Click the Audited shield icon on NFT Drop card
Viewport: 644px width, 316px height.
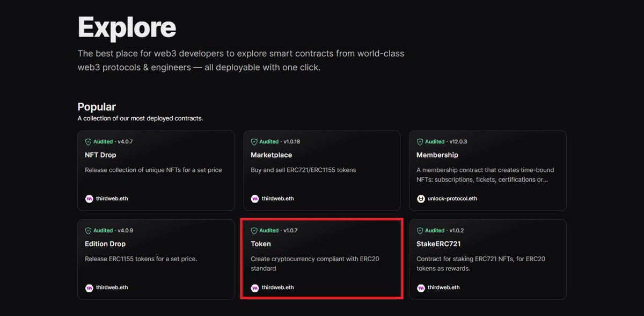click(x=89, y=142)
